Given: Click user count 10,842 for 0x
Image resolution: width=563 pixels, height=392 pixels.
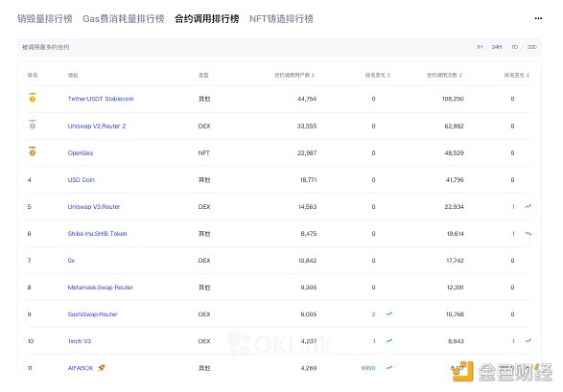Looking at the screenshot, I should click(307, 261).
